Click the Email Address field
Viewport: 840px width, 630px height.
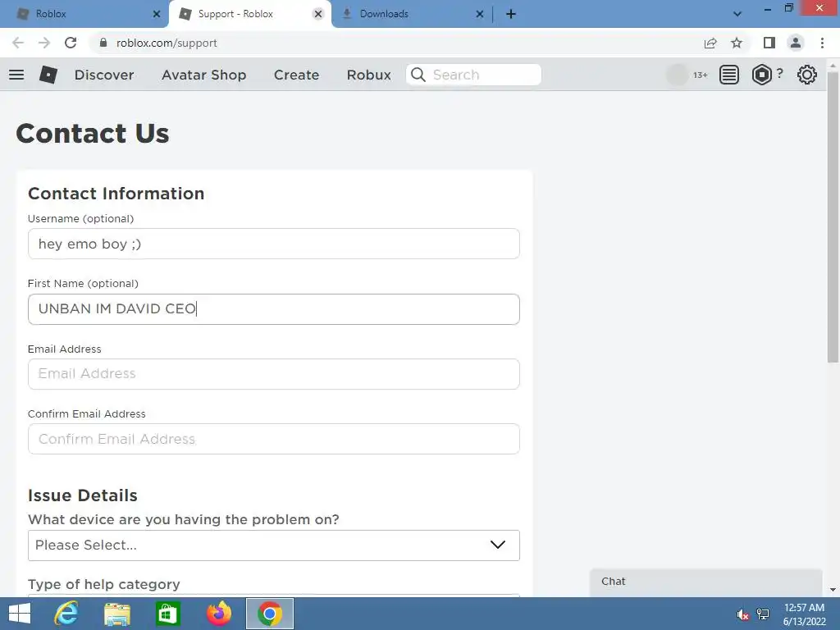click(x=274, y=374)
